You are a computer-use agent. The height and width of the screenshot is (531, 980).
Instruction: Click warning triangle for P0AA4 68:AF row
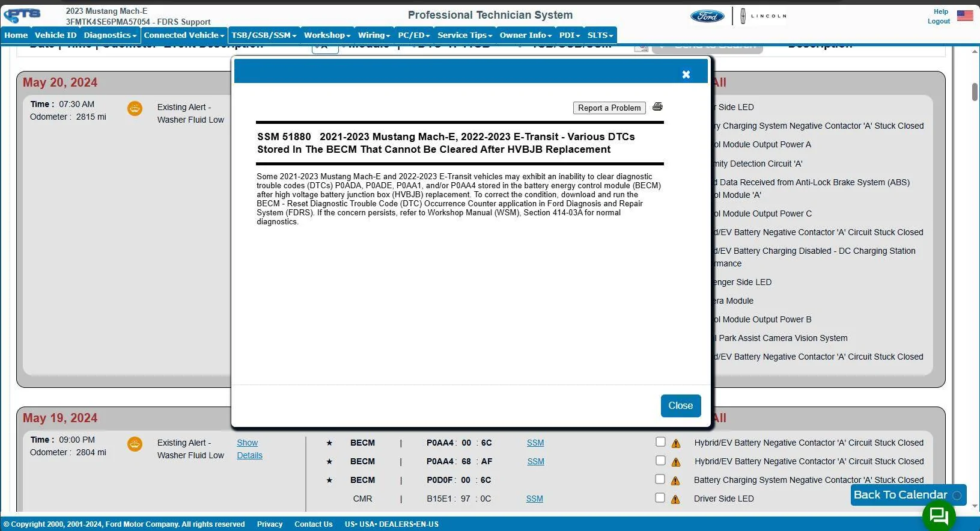[x=676, y=462]
